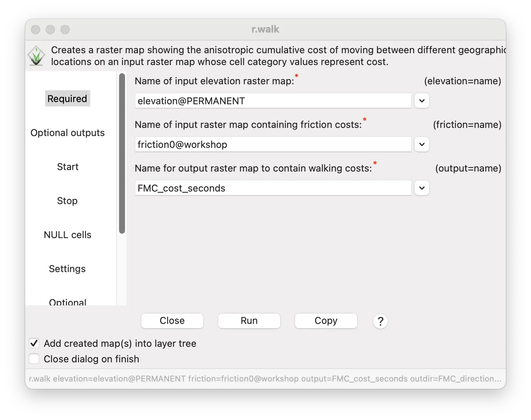Click the r.walk window title
This screenshot has height=420, width=531.
click(265, 29)
